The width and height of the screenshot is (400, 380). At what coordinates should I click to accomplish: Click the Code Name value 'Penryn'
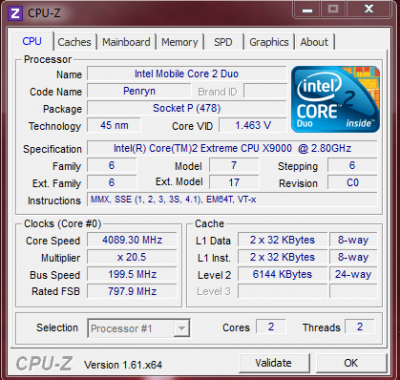(139, 91)
